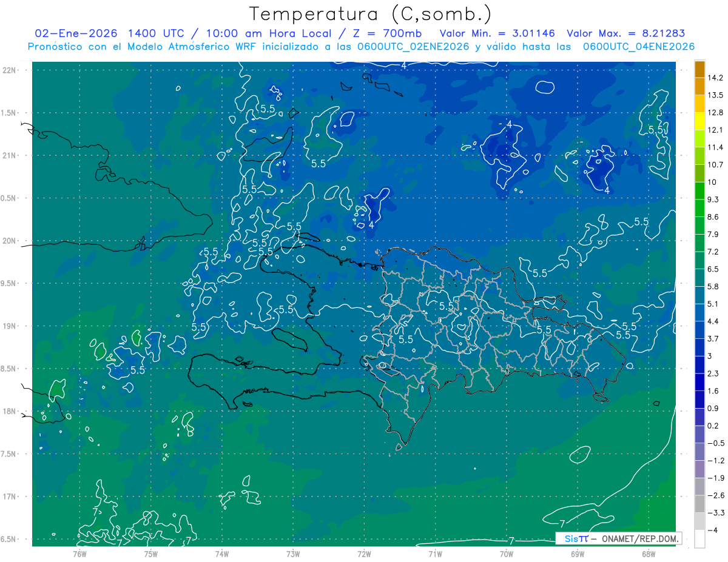The height and width of the screenshot is (562, 728).
Task: Click the '7.2' colorbar value
Action: pos(713,252)
